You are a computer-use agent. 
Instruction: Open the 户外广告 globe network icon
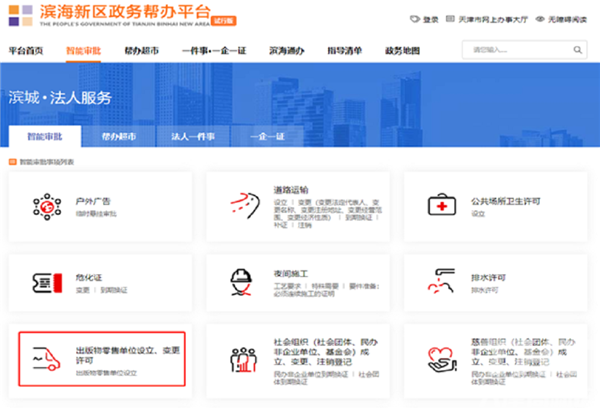pos(47,207)
